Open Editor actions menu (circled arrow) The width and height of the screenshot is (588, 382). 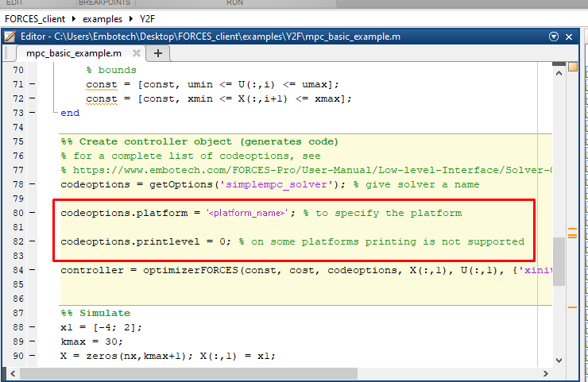point(554,37)
